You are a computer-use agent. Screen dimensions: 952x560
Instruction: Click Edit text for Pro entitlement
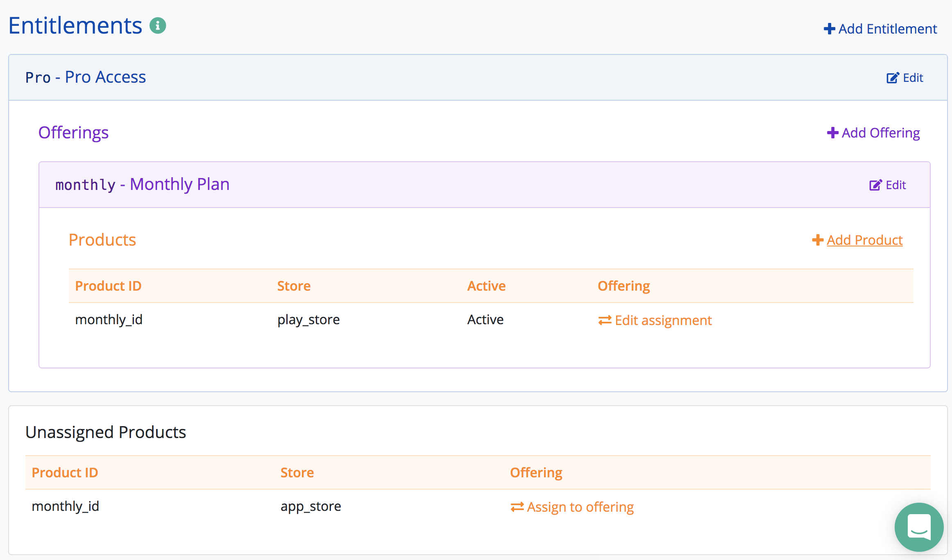pyautogui.click(x=913, y=78)
